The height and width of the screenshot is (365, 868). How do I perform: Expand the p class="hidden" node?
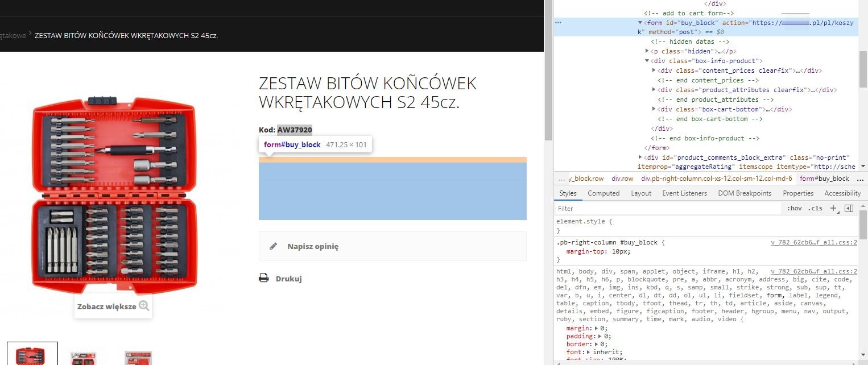coord(647,51)
